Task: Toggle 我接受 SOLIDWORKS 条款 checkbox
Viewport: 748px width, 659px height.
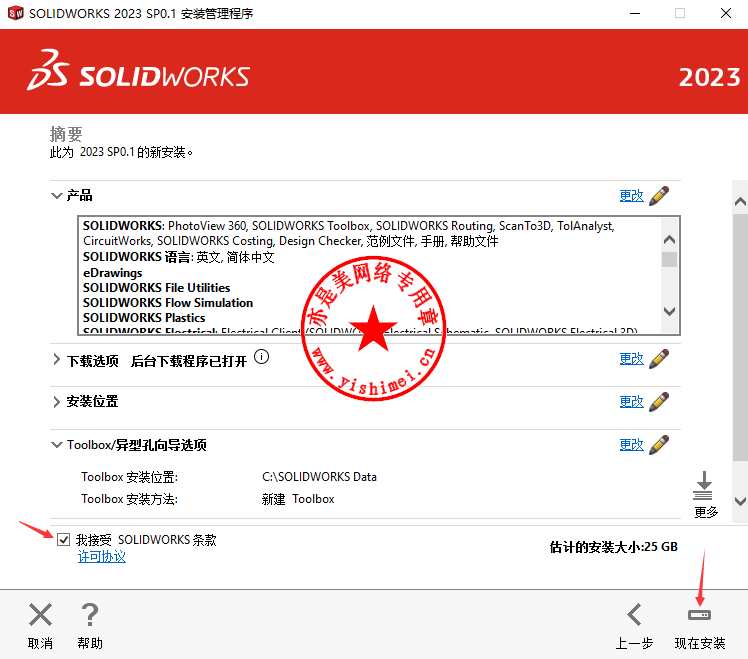Action: pyautogui.click(x=63, y=540)
